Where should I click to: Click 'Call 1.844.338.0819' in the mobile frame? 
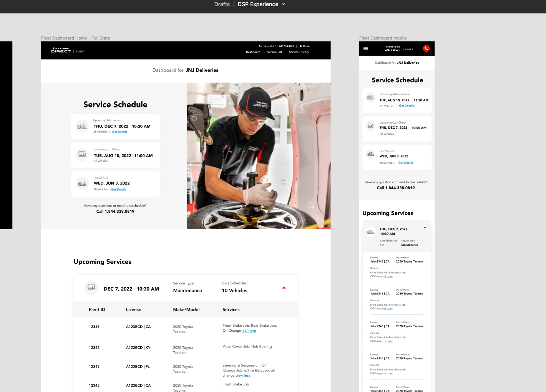396,188
